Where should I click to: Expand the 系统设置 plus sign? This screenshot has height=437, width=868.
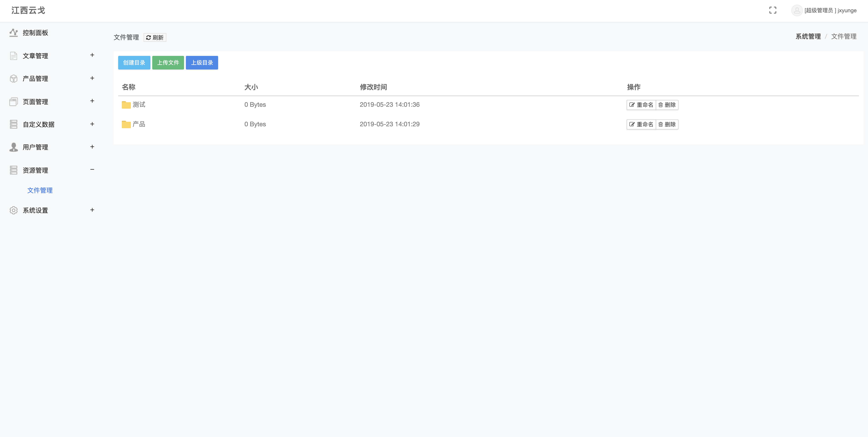[x=92, y=210]
